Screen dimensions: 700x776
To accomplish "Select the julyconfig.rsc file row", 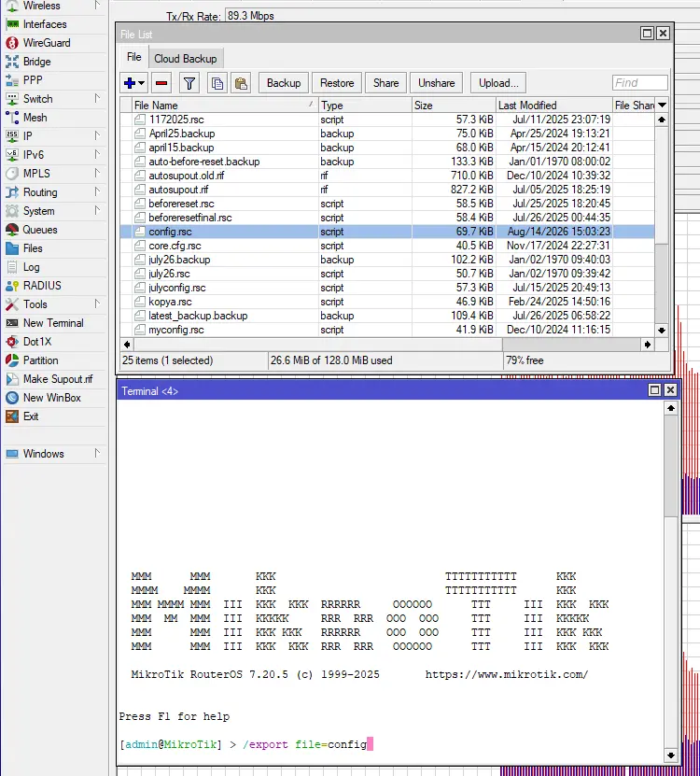I will pos(387,288).
